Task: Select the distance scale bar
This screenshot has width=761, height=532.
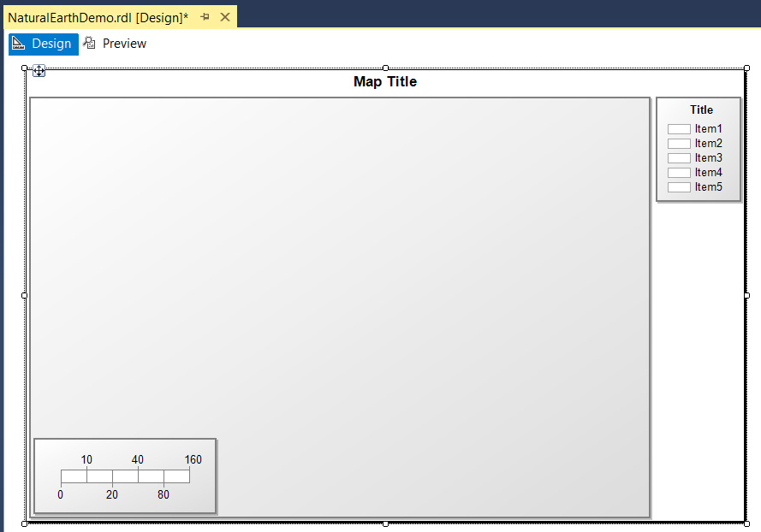Action: coord(125,476)
